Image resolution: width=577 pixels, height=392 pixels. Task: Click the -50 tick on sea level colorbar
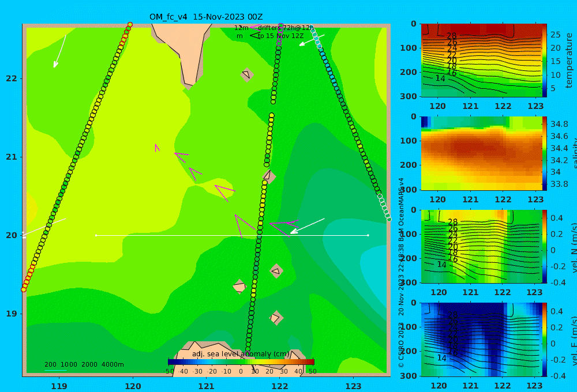169,371
